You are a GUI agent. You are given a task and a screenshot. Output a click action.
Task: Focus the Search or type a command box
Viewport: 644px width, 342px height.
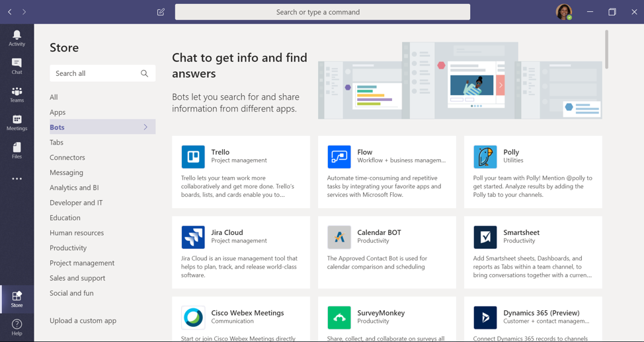323,12
